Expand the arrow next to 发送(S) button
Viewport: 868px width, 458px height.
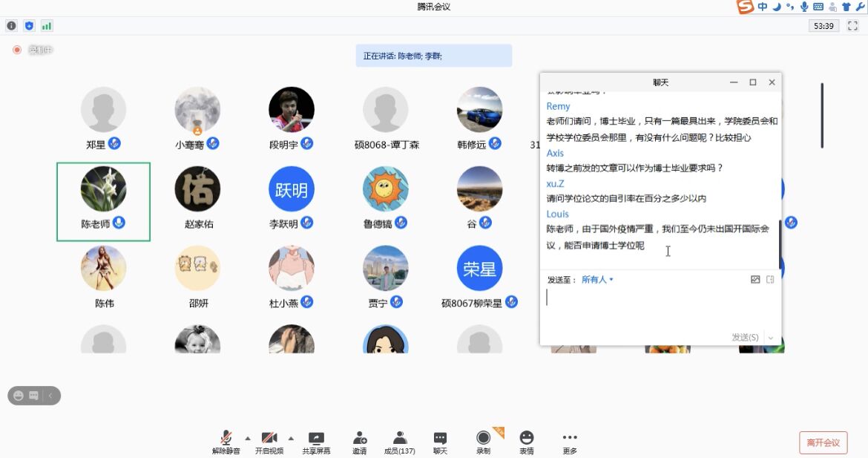click(771, 338)
